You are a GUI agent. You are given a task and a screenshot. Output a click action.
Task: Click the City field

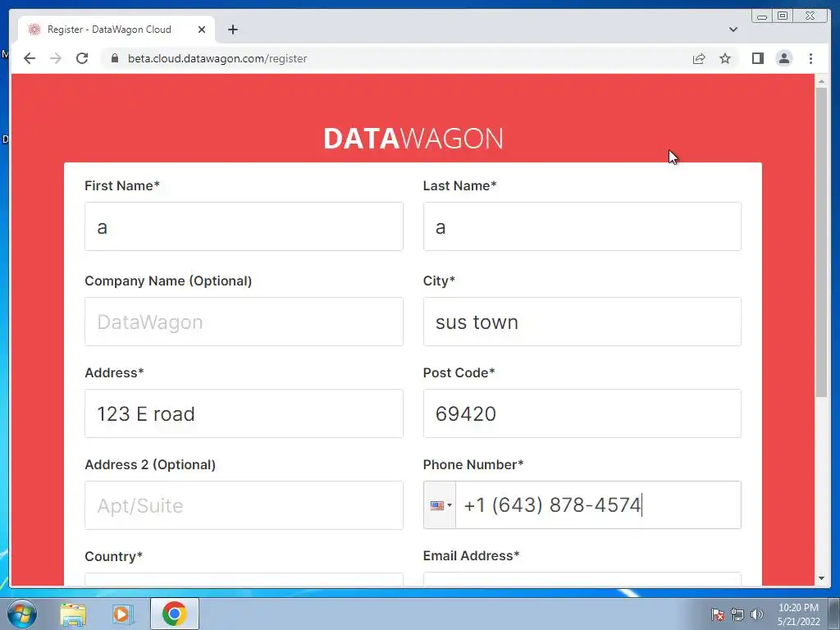click(582, 322)
